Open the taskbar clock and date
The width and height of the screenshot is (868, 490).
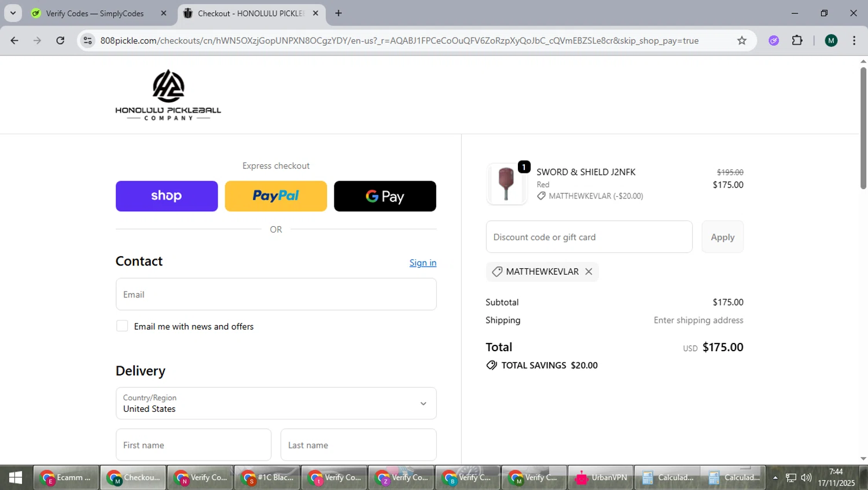click(x=836, y=477)
